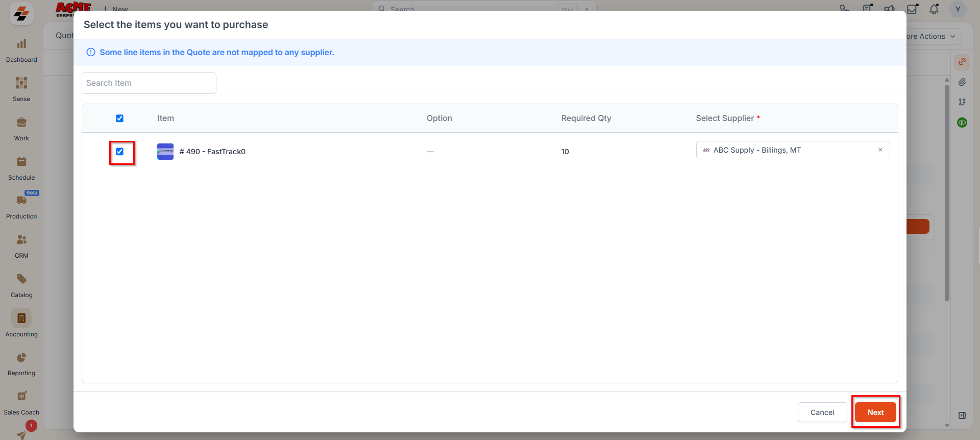Image resolution: width=980 pixels, height=440 pixels.
Task: Click the global Search bar at top
Action: click(x=484, y=9)
